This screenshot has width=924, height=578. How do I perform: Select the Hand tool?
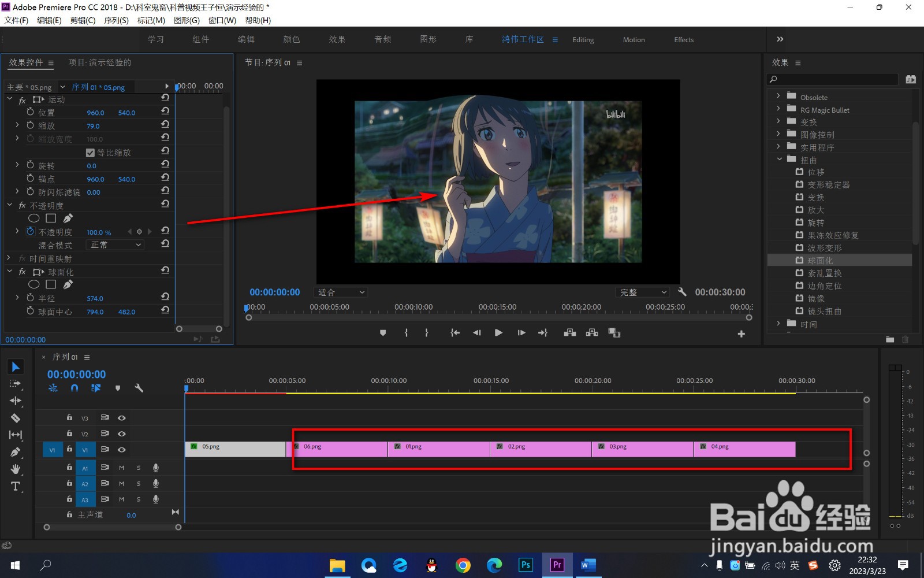click(x=16, y=469)
